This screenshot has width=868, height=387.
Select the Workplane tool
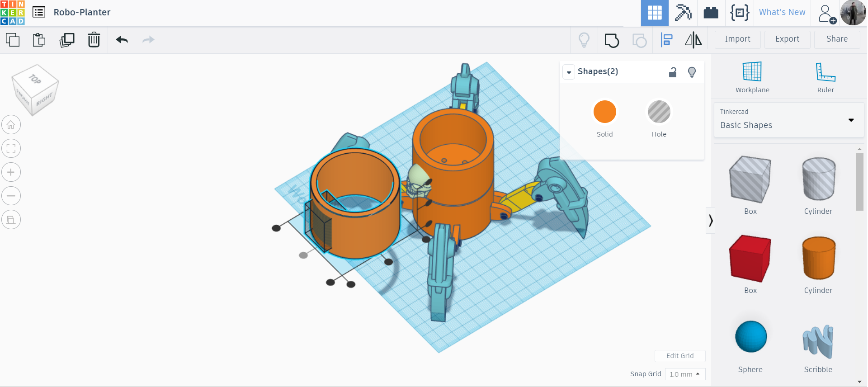pos(752,77)
